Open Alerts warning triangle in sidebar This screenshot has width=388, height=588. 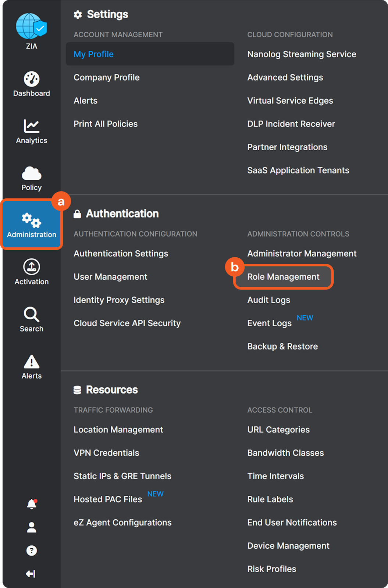[32, 362]
